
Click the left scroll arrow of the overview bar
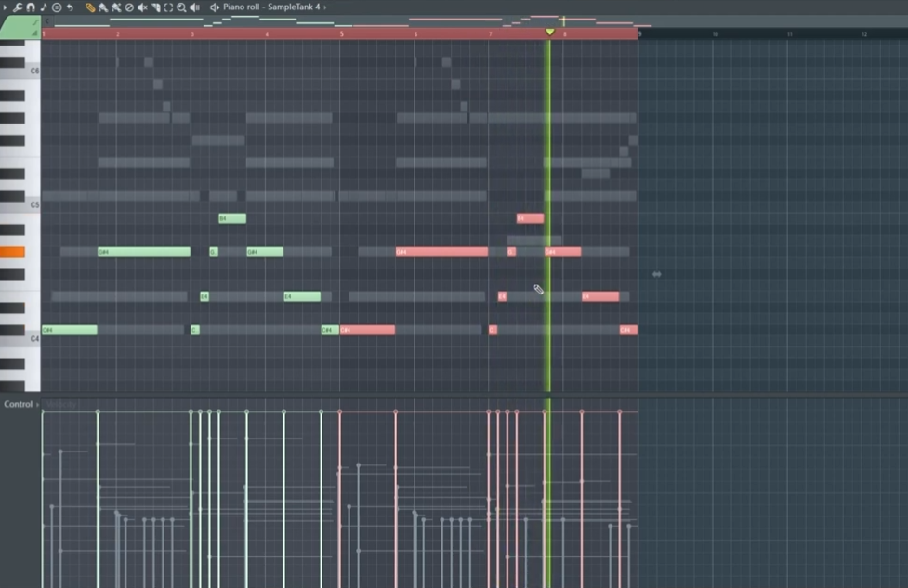tap(46, 21)
